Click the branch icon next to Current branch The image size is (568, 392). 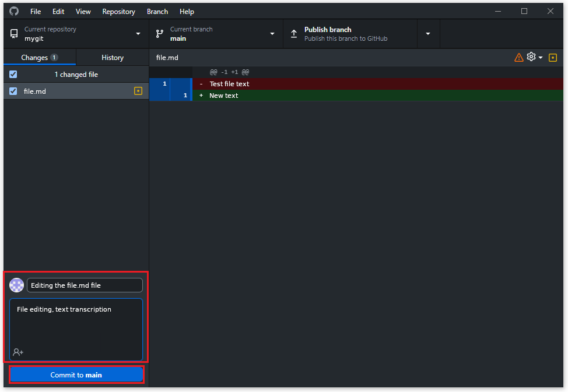pos(159,34)
